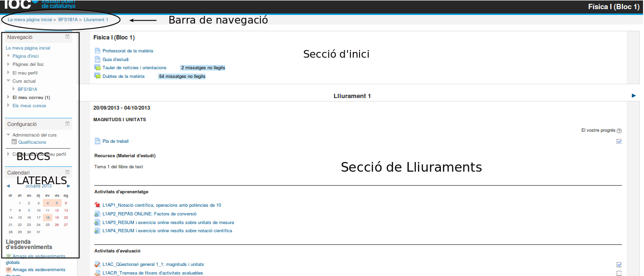Check the L1ACR Tramesa de fitxers completion box

pyautogui.click(x=619, y=273)
